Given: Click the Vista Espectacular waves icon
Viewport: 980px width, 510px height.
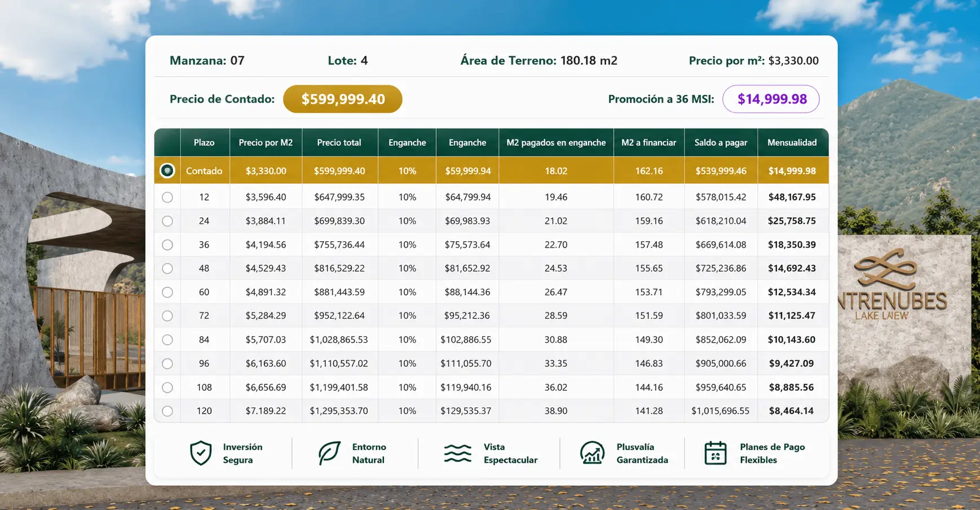Looking at the screenshot, I should pos(457,453).
